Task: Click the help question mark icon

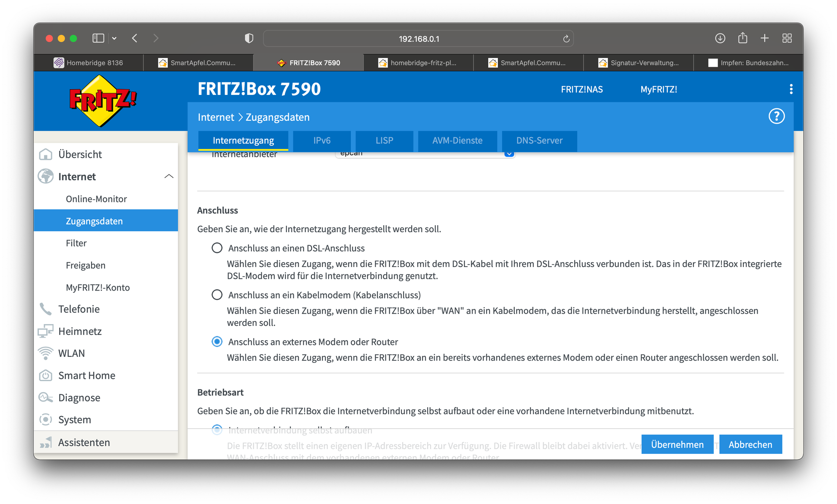Action: click(x=776, y=116)
